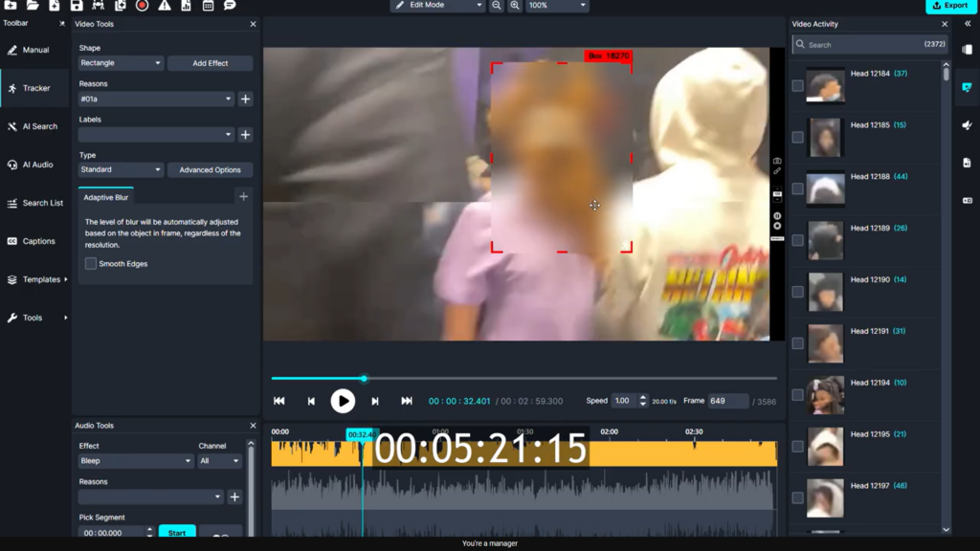Check the box for Head 12188
The width and height of the screenshot is (980, 551).
click(x=797, y=188)
